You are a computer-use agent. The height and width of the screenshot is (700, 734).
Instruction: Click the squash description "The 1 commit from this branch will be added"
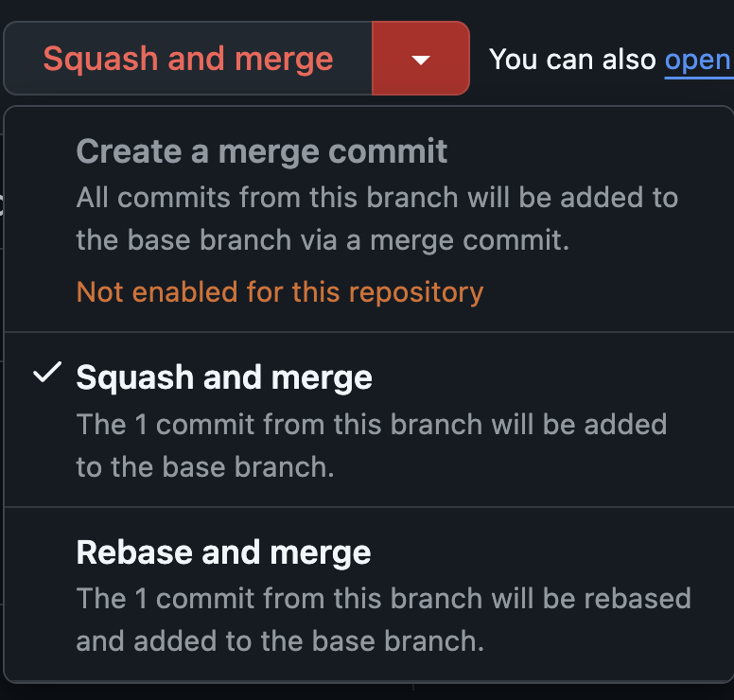pos(372,424)
